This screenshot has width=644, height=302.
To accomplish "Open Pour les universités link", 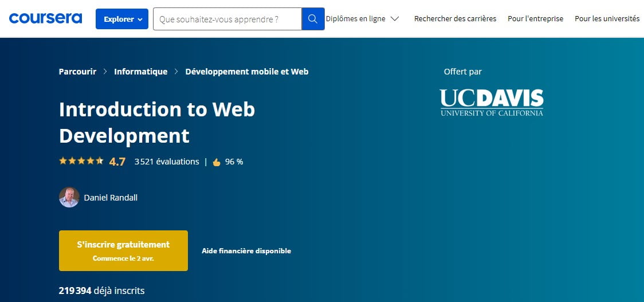I will 607,18.
